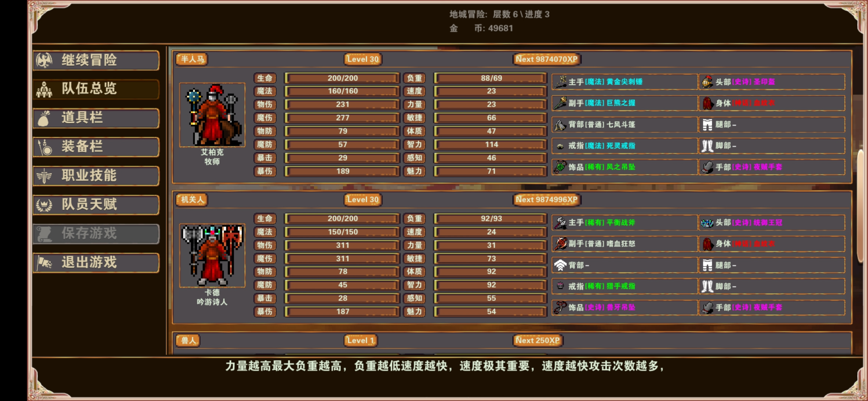Viewport: 868px width, 401px height.
Task: Open the 装备栏 equipment menu
Action: coord(96,147)
